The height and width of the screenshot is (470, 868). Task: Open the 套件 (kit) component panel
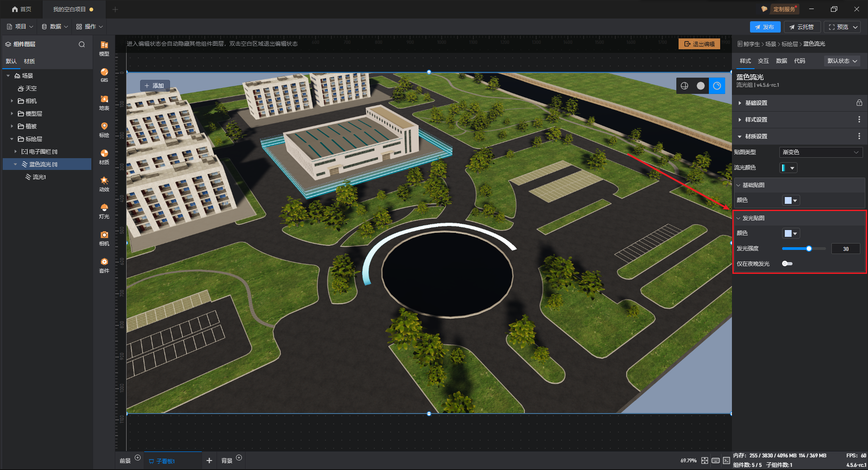104,265
